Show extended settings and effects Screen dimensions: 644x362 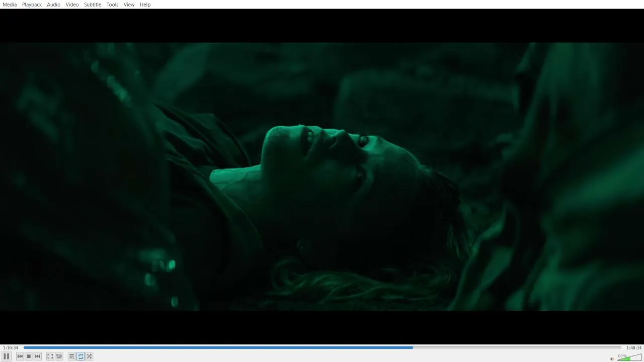pos(59,356)
